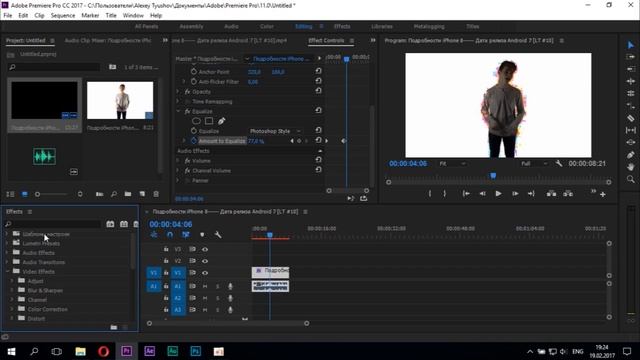
Task: Switch to Effects workspace tab
Action: pyautogui.click(x=342, y=27)
